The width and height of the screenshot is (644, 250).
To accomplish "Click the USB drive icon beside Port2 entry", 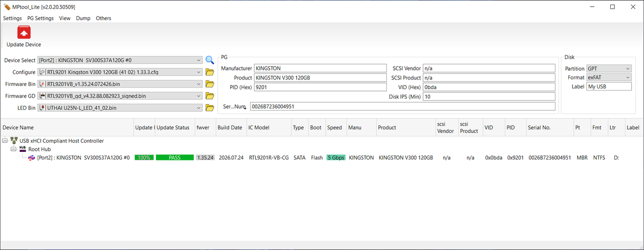I will [x=32, y=157].
